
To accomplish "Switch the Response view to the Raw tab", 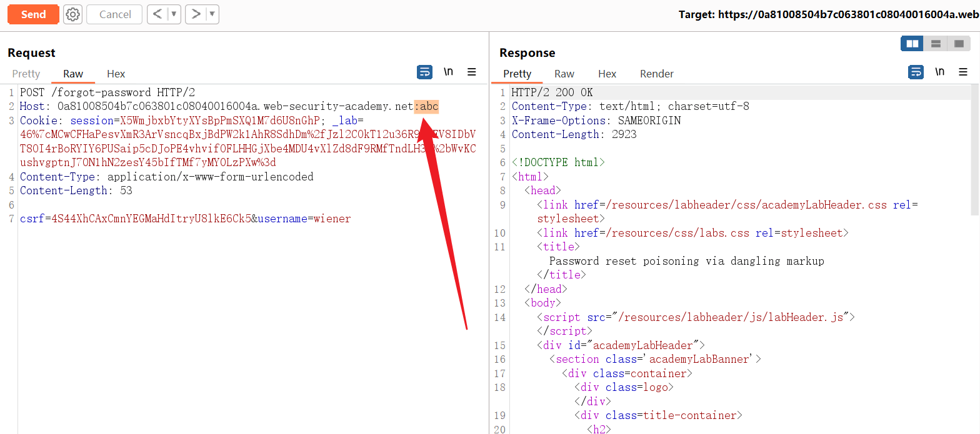I will click(564, 74).
